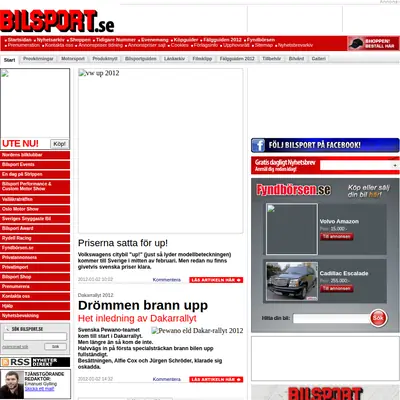Viewport: 400px width, 400px height.
Task: Open the Shoppen top link
Action: [80, 40]
